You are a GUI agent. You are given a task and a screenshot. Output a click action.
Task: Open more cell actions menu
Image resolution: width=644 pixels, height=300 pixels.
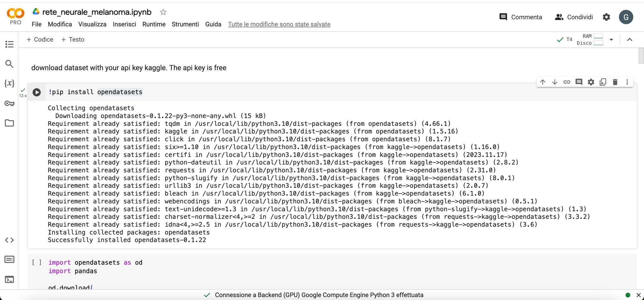pos(627,82)
